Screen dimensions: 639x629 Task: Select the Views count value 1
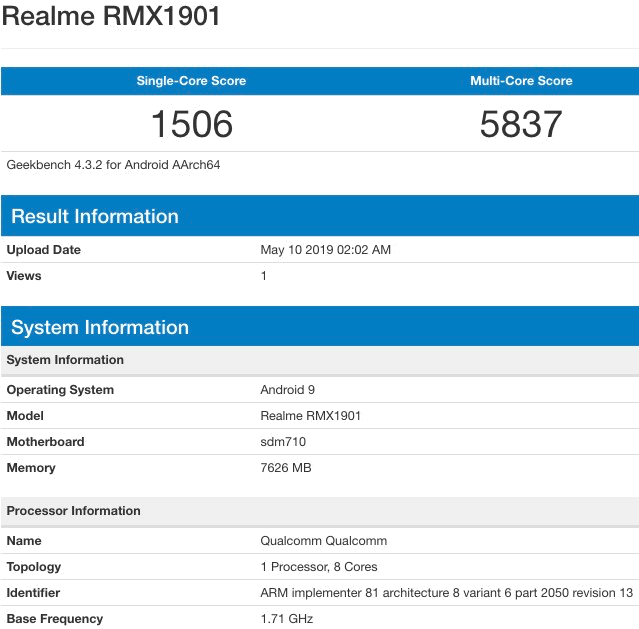(264, 276)
